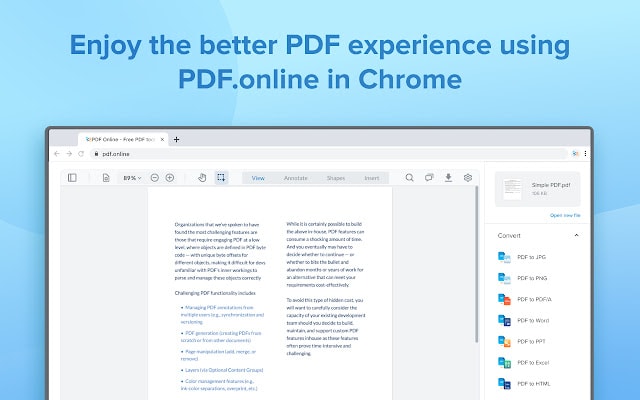The height and width of the screenshot is (400, 640).
Task: Click the 'Page manipulation' bullet item
Action: pyautogui.click(x=218, y=355)
